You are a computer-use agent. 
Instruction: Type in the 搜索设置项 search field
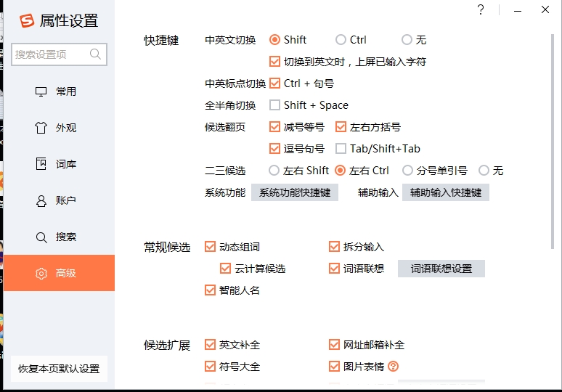[x=51, y=54]
